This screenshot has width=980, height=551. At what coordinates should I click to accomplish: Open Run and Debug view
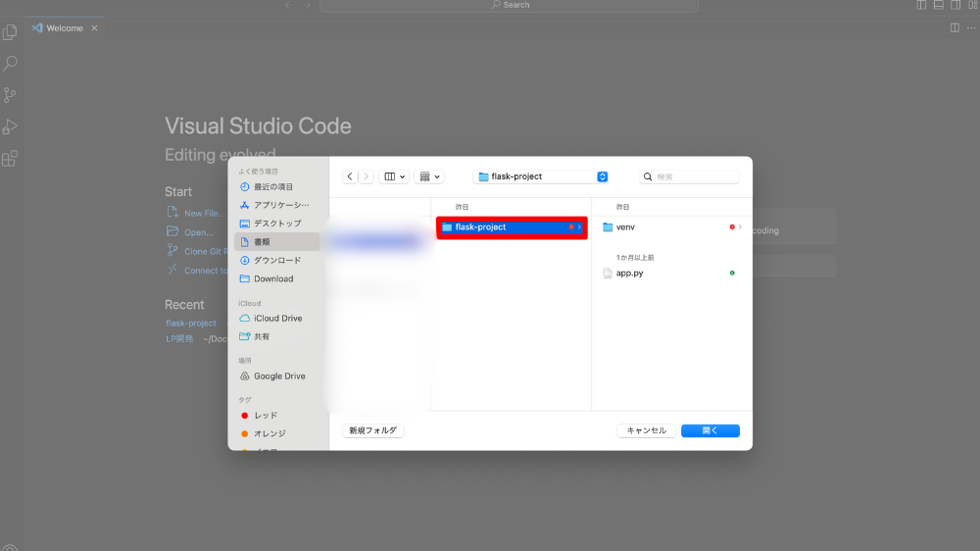10,126
